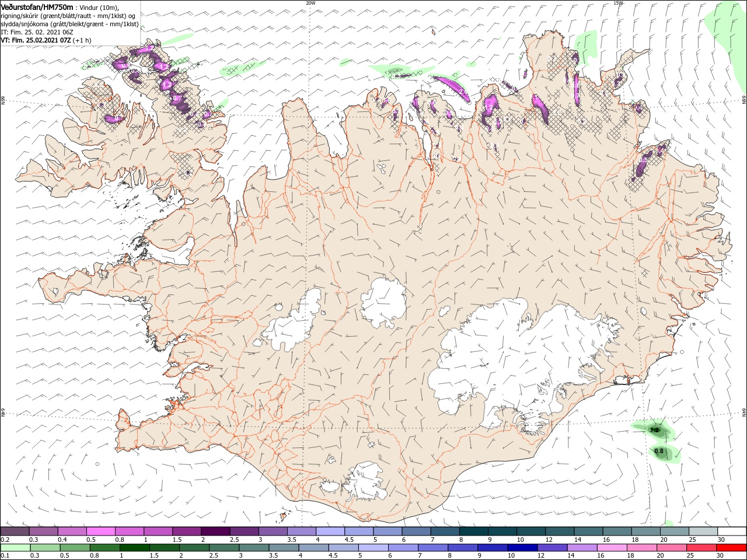The height and width of the screenshot is (560, 747).
Task: Select the darkest purple 2 mm snow swatch
Action: pos(215,531)
